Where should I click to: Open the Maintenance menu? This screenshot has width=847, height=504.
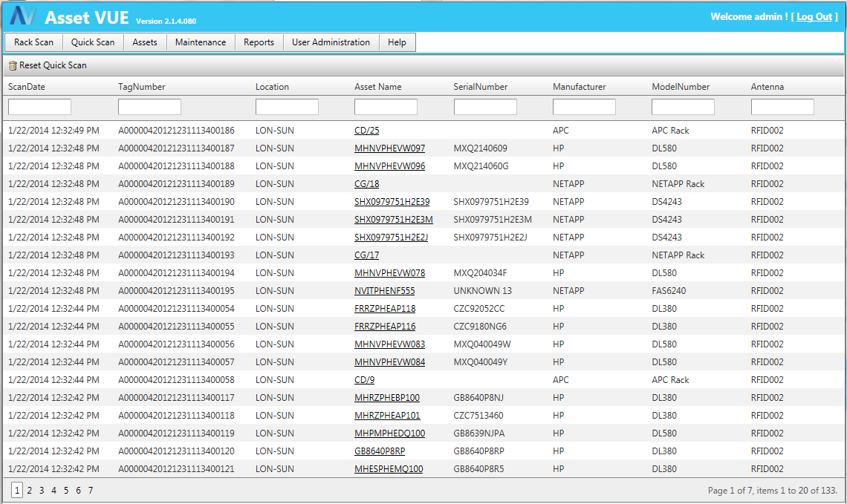(201, 42)
